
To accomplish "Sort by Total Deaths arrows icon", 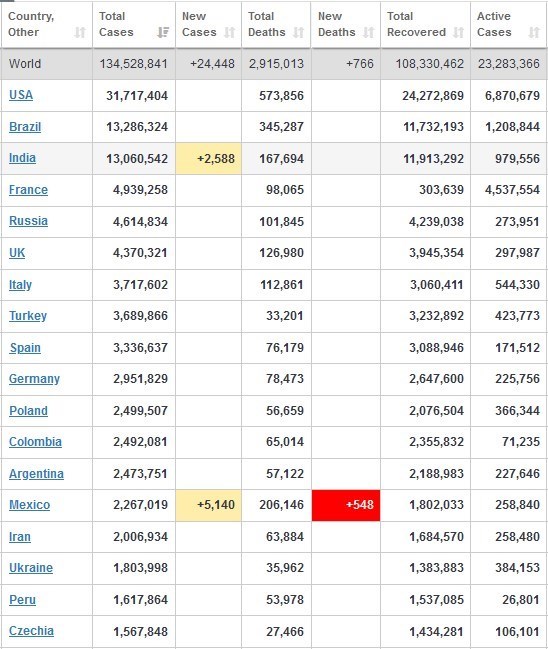I will (x=298, y=32).
